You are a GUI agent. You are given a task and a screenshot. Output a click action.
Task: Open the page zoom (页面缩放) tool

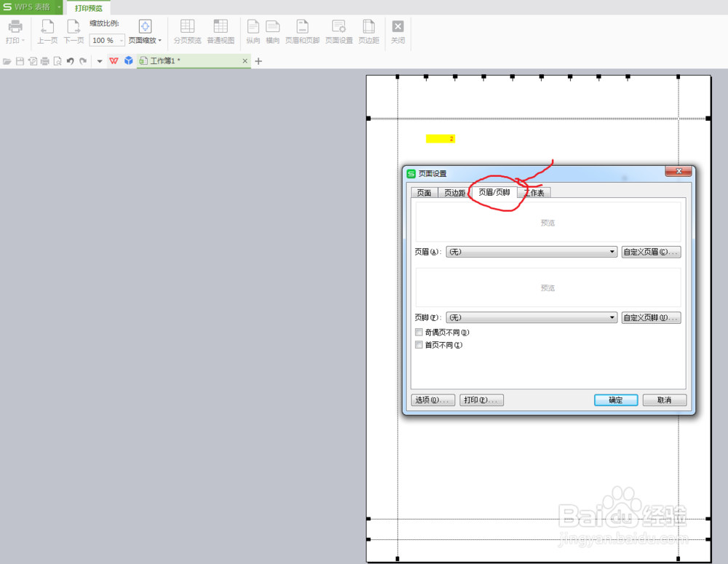pyautogui.click(x=146, y=31)
